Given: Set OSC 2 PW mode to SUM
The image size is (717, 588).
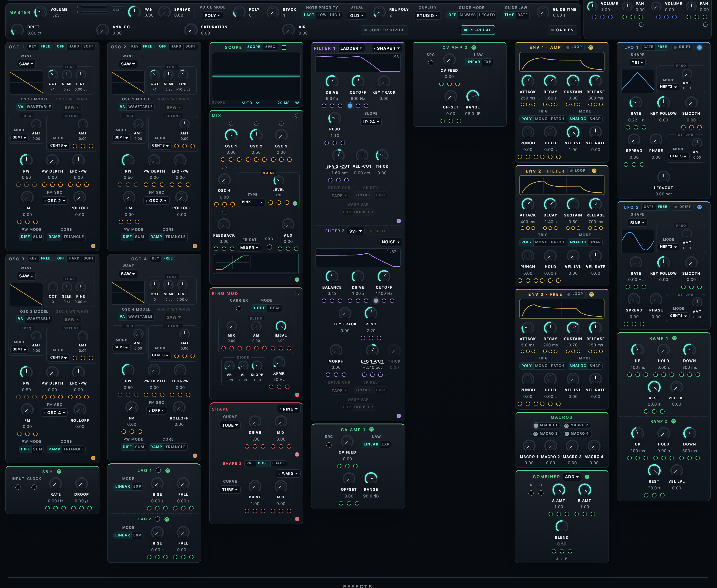Looking at the screenshot, I should coord(140,237).
